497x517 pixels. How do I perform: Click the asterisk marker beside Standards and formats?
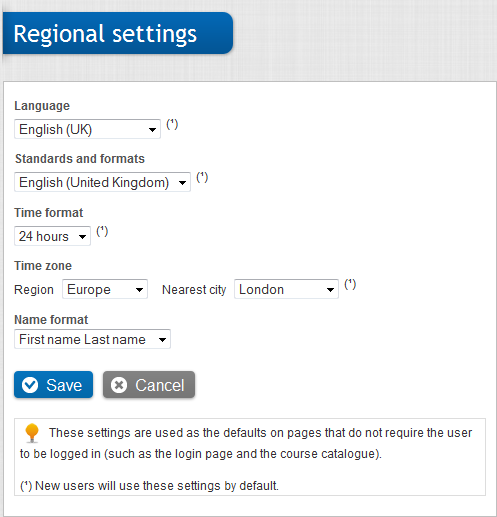[202, 177]
